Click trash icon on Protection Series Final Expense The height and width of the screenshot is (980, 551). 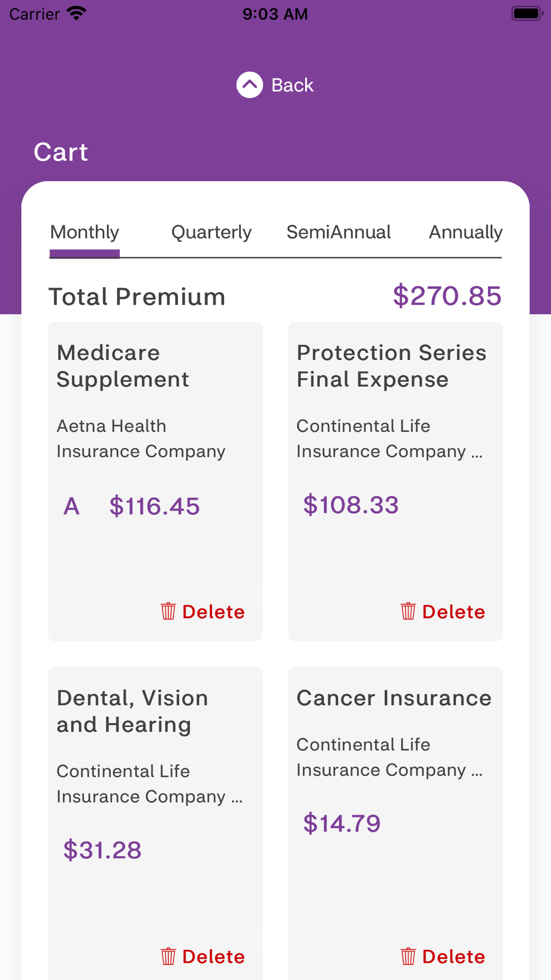tap(408, 611)
